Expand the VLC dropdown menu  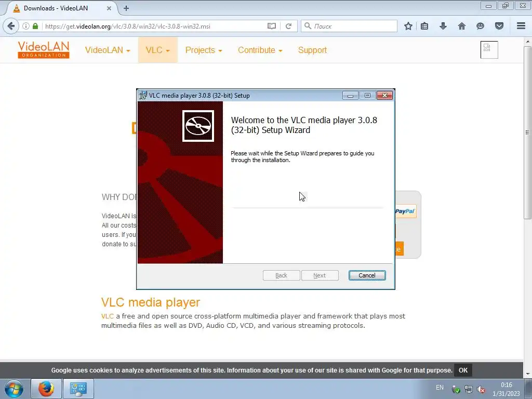[x=158, y=50]
